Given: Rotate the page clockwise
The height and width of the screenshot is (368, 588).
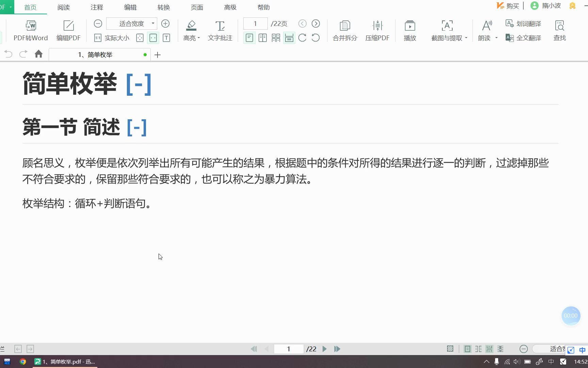Looking at the screenshot, I should [303, 38].
